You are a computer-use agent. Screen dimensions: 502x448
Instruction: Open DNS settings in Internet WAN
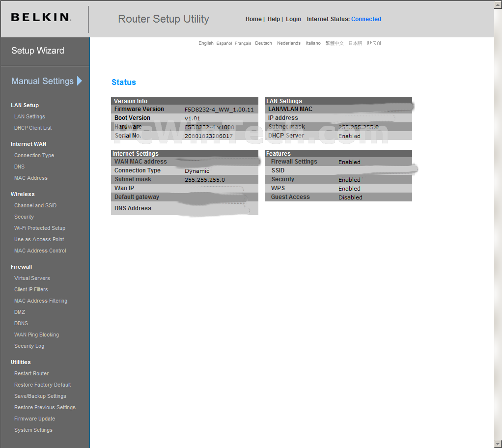click(19, 167)
